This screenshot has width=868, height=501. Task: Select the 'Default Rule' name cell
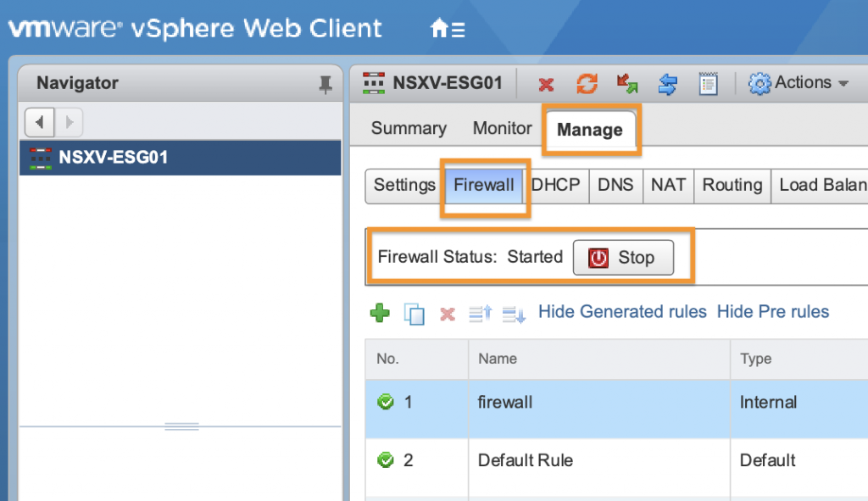point(599,467)
